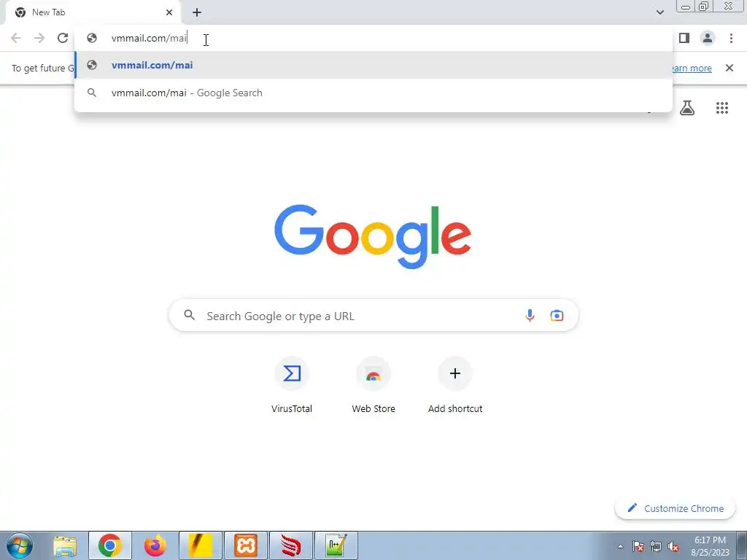Open the Chrome three-dot menu
The image size is (747, 560).
(x=731, y=38)
